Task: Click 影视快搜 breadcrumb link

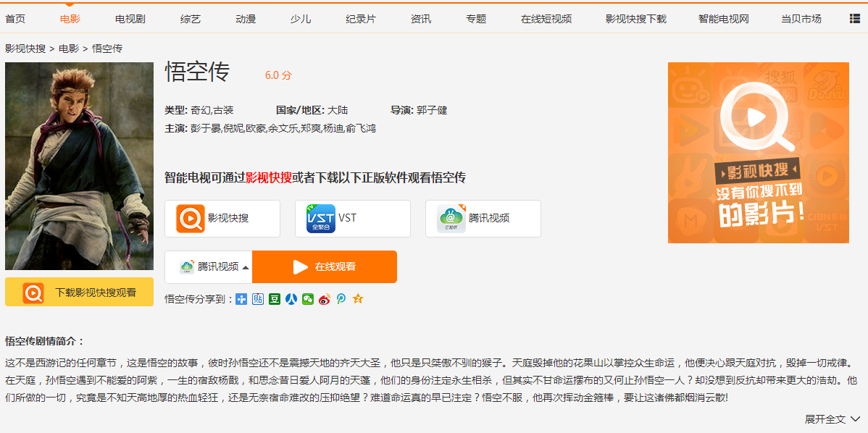Action: click(25, 49)
